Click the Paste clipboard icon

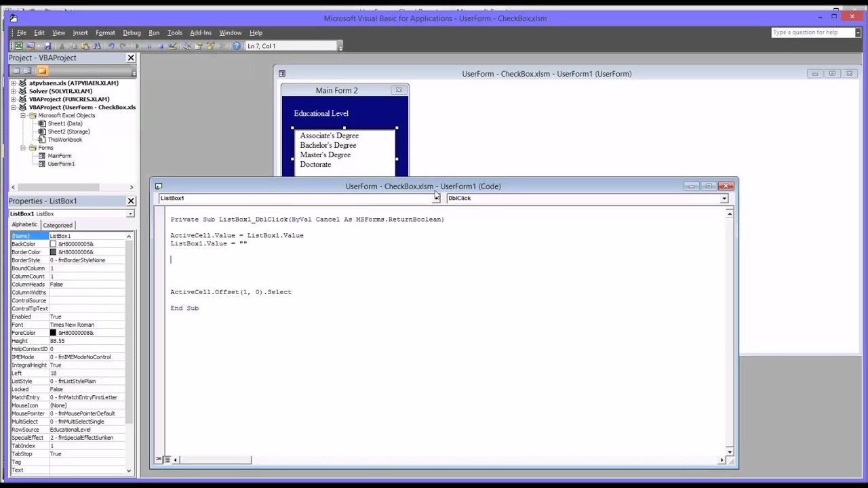85,46
